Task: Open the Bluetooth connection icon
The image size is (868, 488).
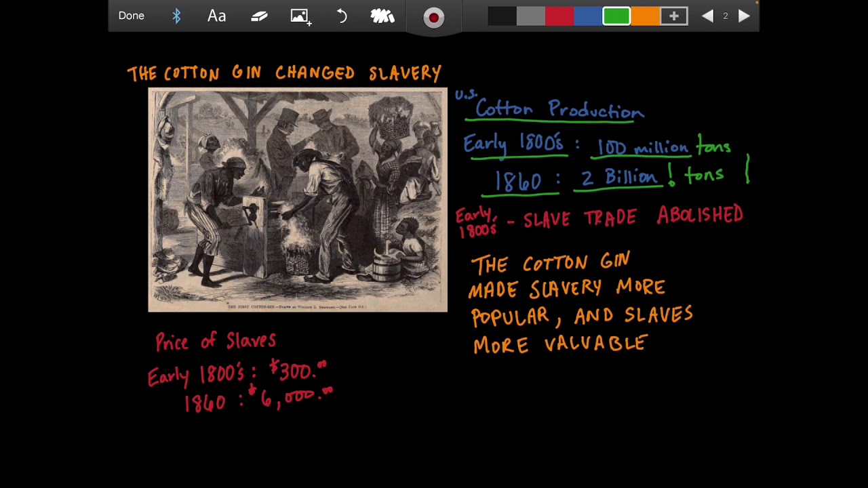Action: tap(176, 16)
